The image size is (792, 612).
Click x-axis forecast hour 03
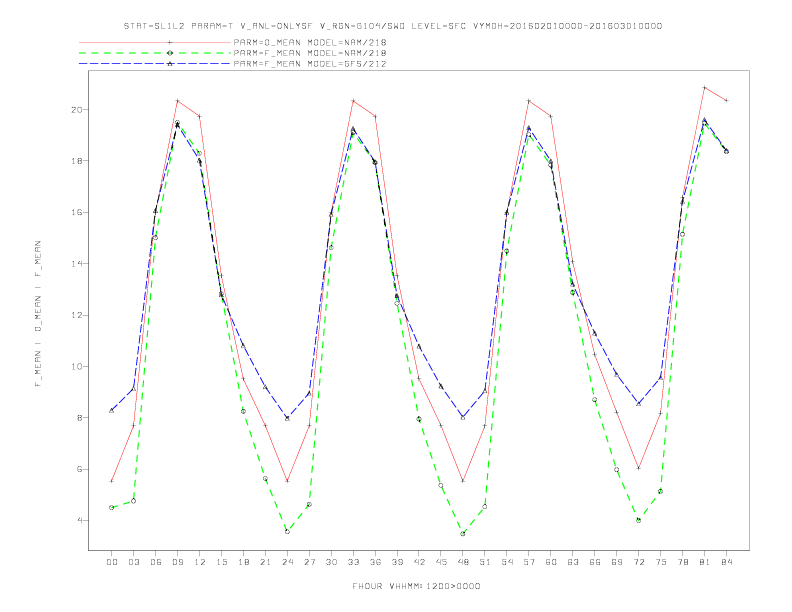pyautogui.click(x=133, y=562)
